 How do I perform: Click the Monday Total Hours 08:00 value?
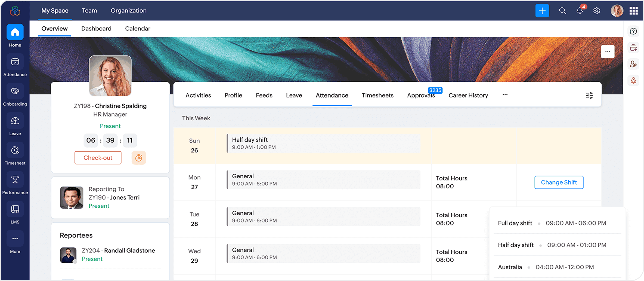tap(445, 186)
